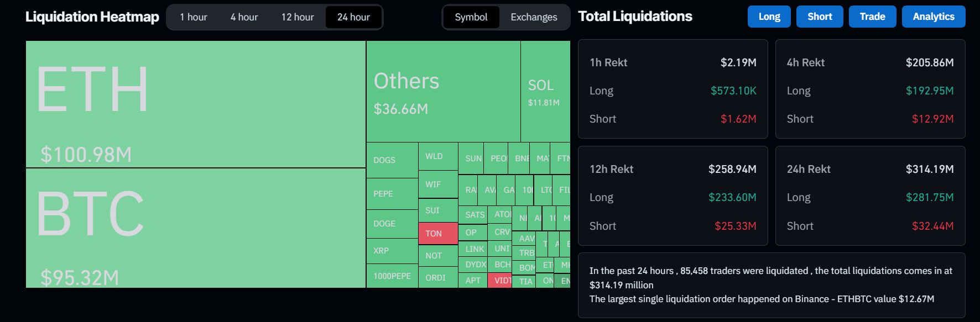Click the blue Long button
This screenshot has height=322, width=980.
[769, 17]
